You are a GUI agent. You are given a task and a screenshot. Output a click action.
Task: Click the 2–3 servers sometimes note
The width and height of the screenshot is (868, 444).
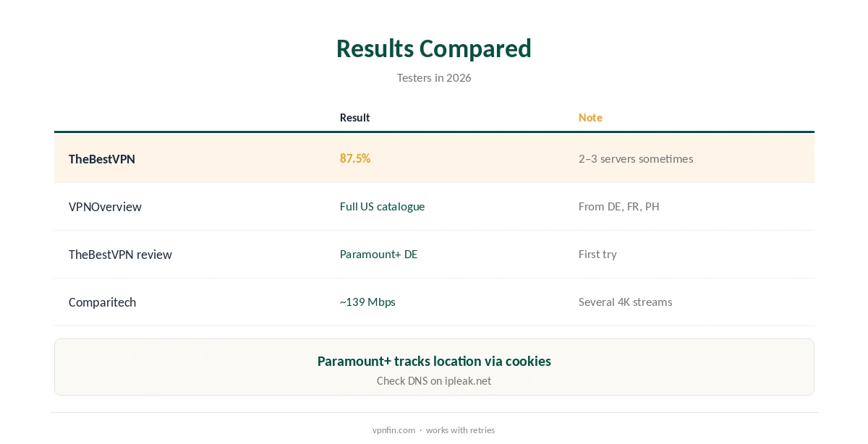[636, 158]
